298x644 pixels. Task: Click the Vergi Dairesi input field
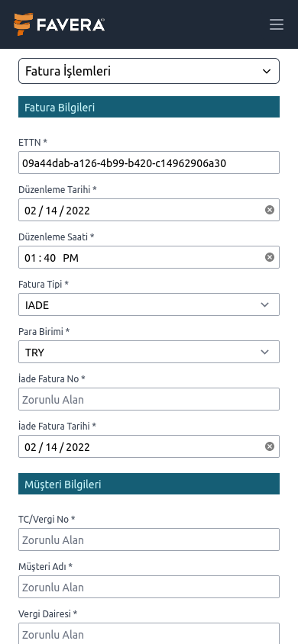click(x=149, y=633)
